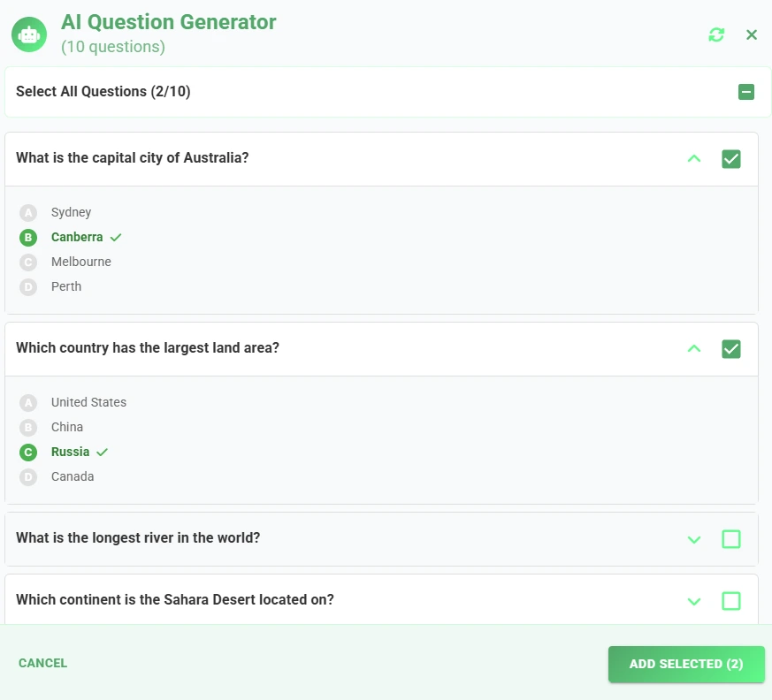Expand the Sahara Desert question
This screenshot has width=772, height=700.
coord(693,602)
